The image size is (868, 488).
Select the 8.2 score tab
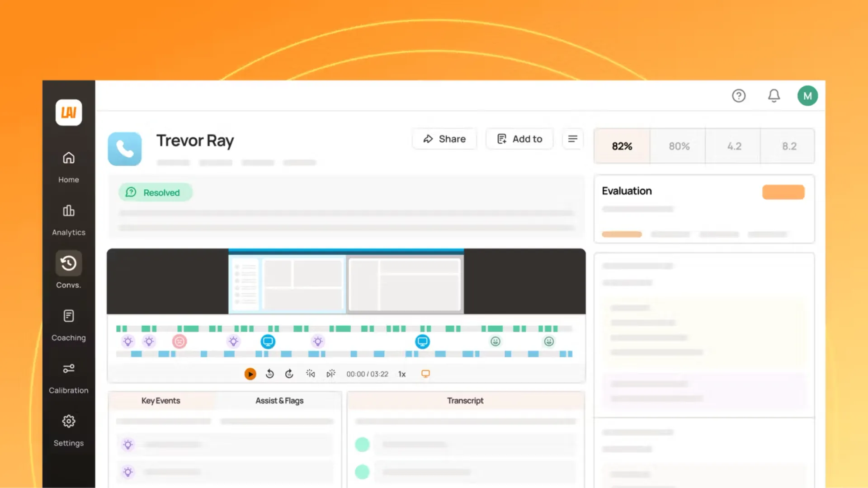pos(789,146)
